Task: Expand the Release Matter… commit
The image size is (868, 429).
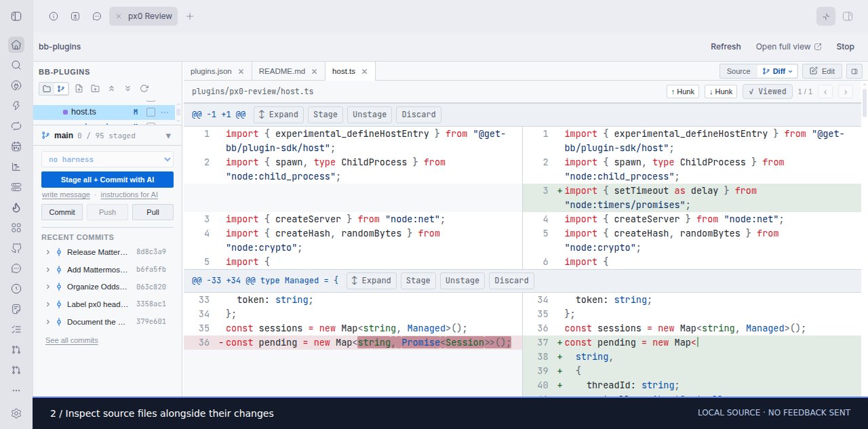Action: [48, 252]
